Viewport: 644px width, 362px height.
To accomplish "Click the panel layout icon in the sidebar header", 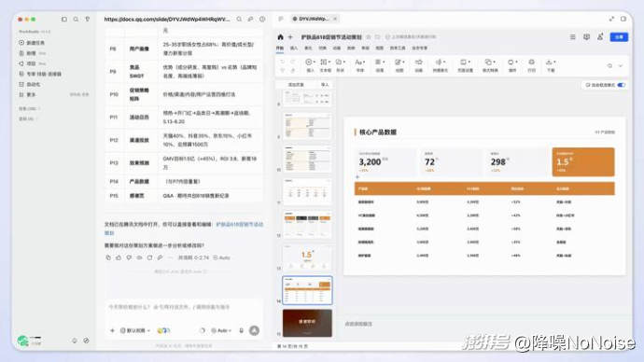I will click(64, 20).
